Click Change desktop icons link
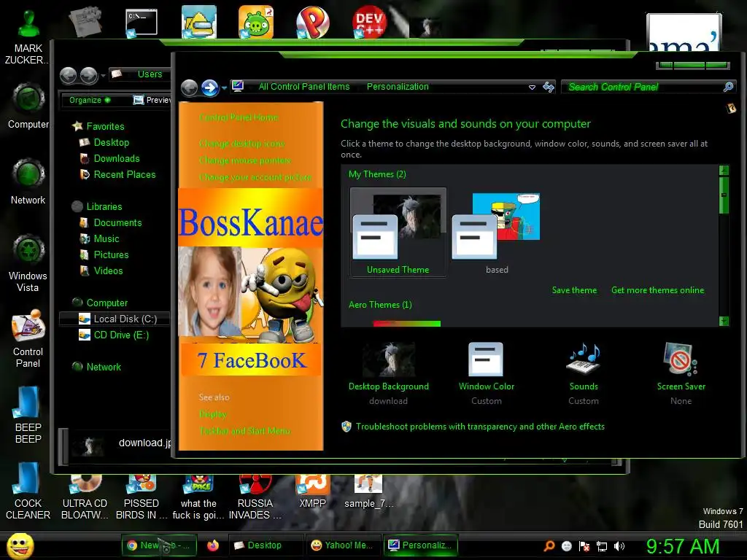 [x=241, y=144]
